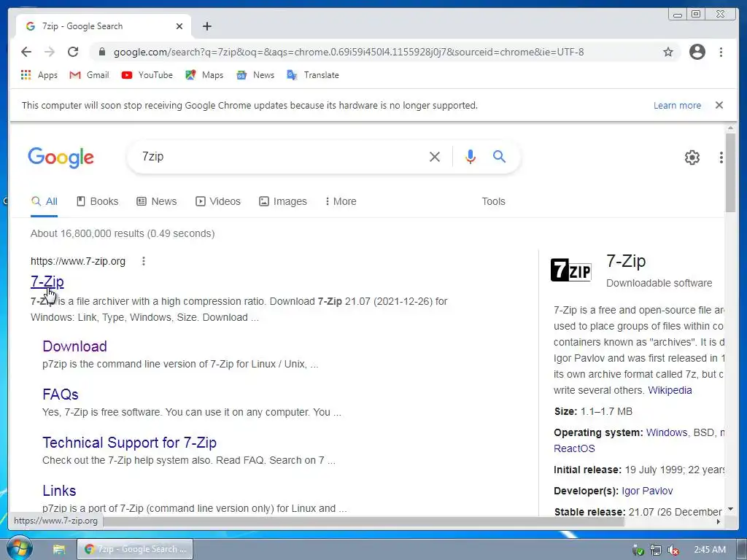Viewport: 747px width, 560px height.
Task: Switch to the Books results tab
Action: pyautogui.click(x=97, y=201)
